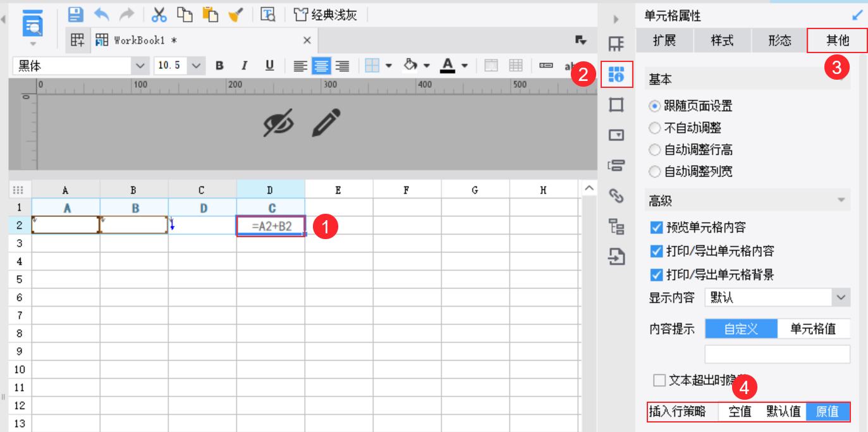Apply cell borders icon
Image resolution: width=868 pixels, height=432 pixels.
[372, 66]
